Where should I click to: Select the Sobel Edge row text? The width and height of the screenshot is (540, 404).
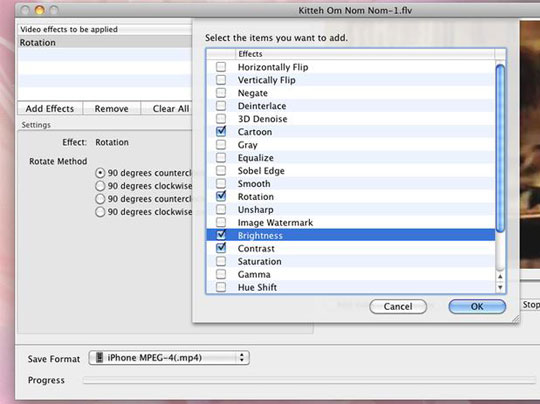click(261, 171)
